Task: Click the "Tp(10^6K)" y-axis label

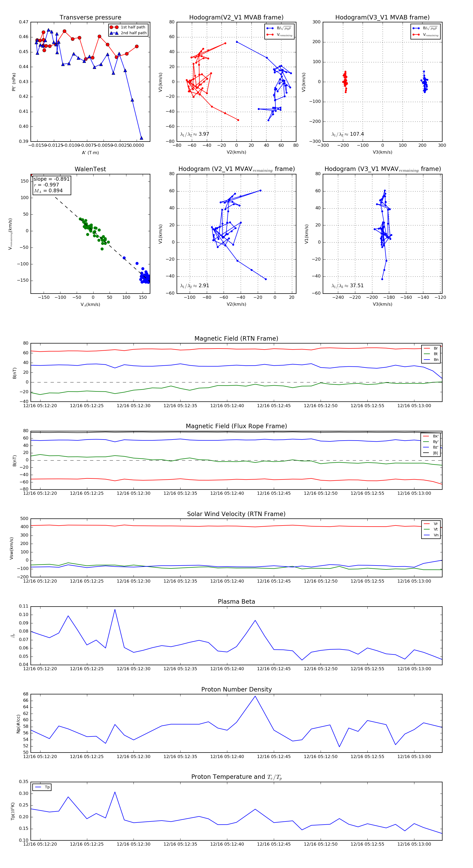Action: click(x=13, y=811)
